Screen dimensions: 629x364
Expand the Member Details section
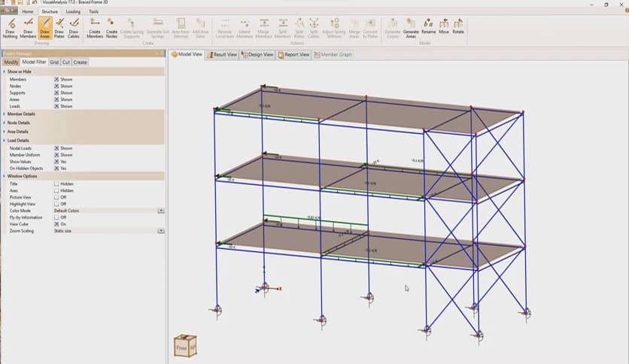[x=5, y=114]
